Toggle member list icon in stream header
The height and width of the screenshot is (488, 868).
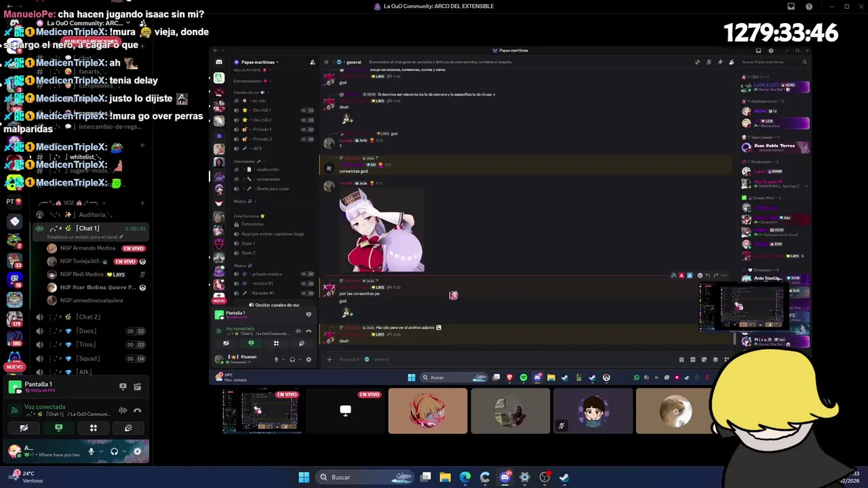coord(731,62)
